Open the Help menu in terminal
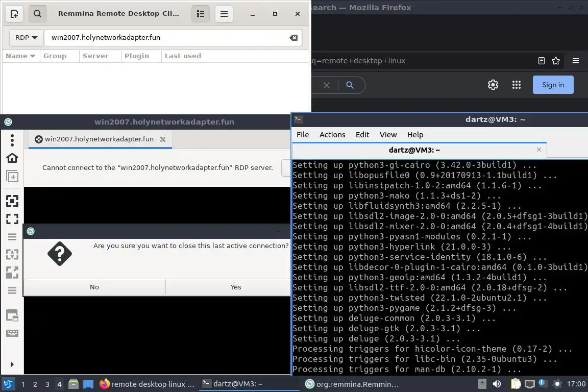Image resolution: width=588 pixels, height=392 pixels. click(x=415, y=135)
